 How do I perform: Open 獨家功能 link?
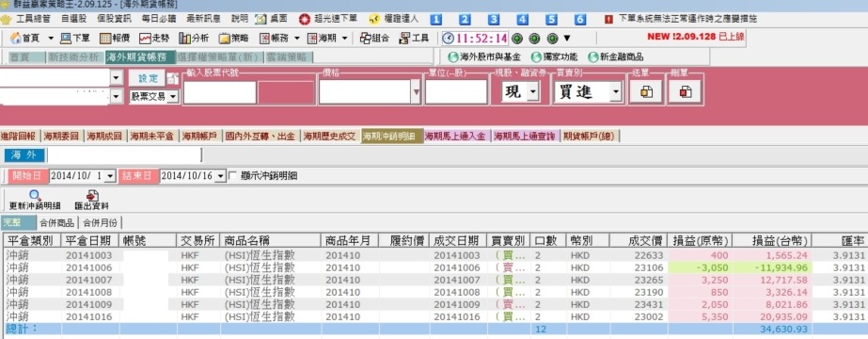(554, 57)
